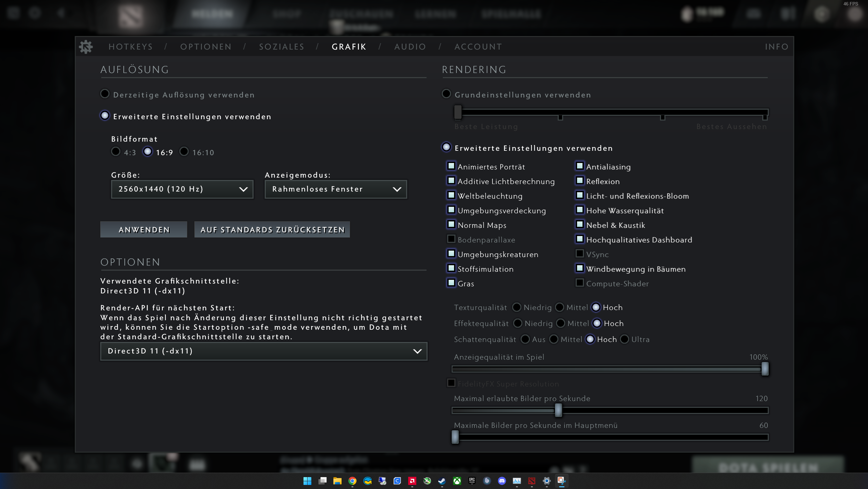Open the INFO section link

point(776,47)
